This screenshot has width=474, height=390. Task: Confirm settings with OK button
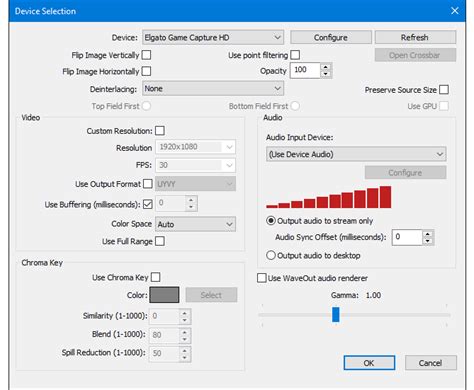[x=369, y=363]
